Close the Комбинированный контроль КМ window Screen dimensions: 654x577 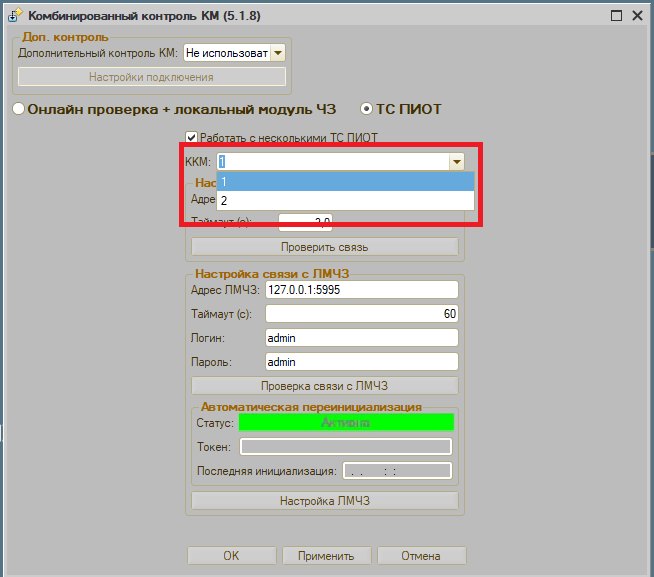point(637,16)
